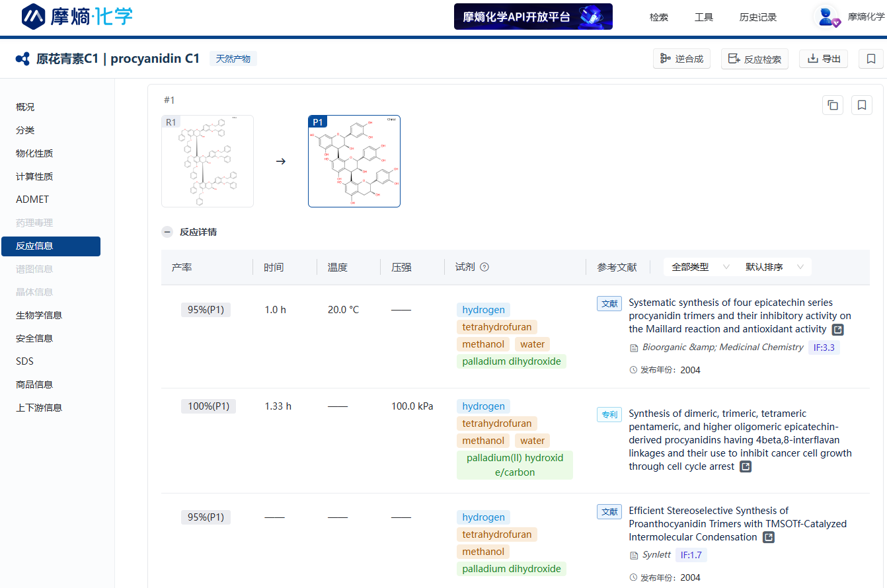This screenshot has height=588, width=887.
Task: Open external link for Maillard reaction article
Action: [837, 330]
